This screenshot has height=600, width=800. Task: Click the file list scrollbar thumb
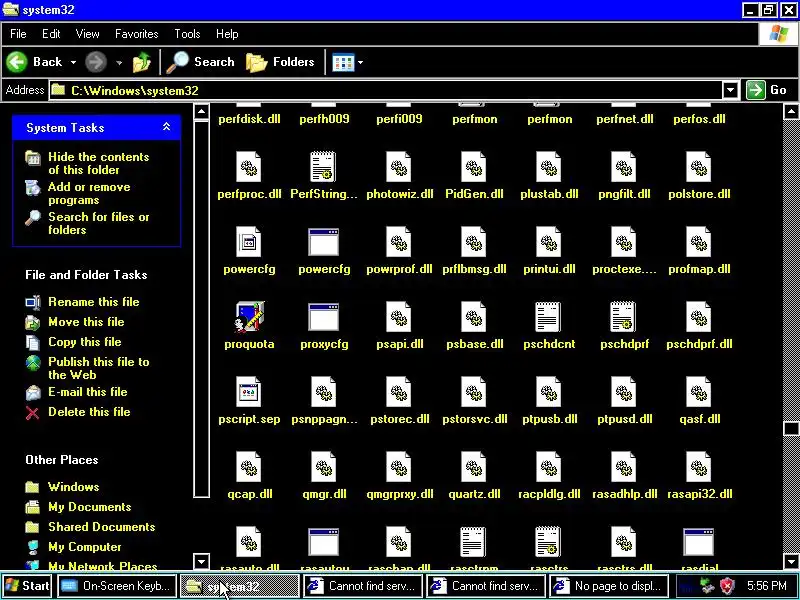tap(791, 428)
